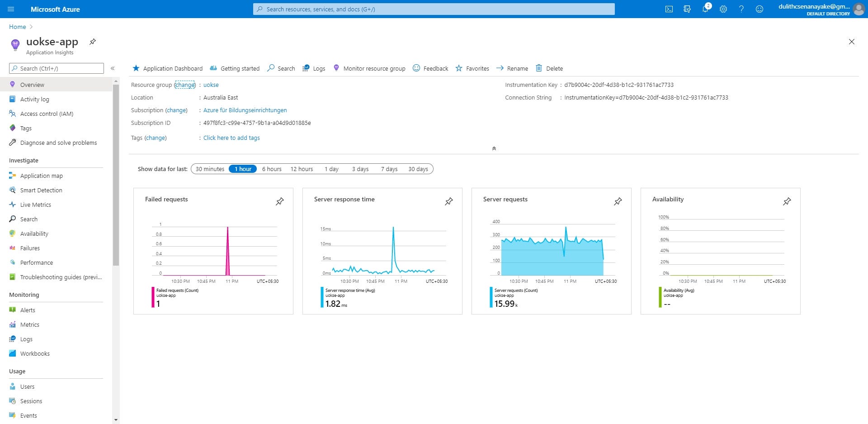Click here to add tags link
This screenshot has width=868, height=424.
(x=231, y=138)
